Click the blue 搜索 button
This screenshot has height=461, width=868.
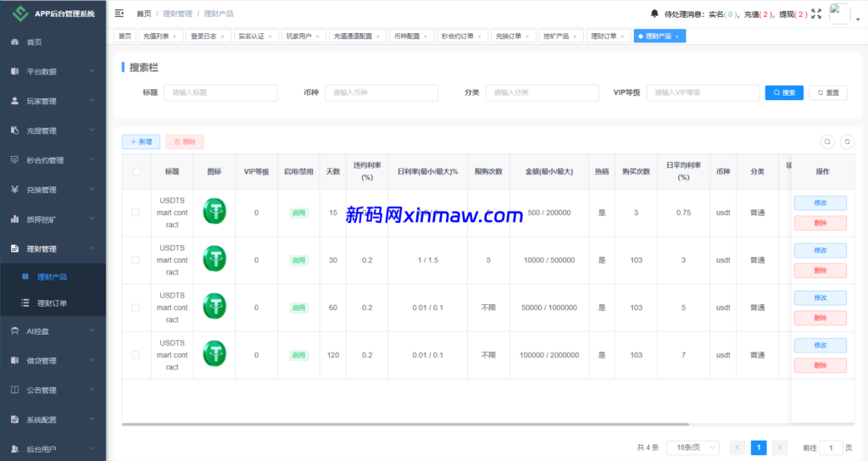pos(784,92)
